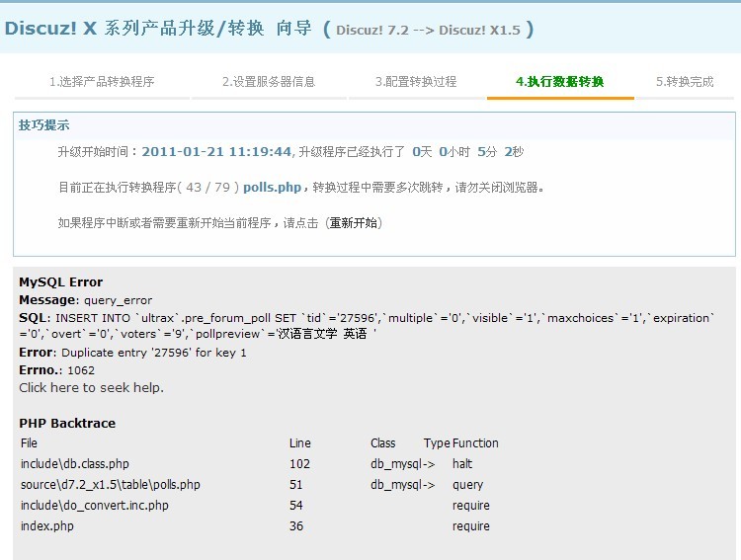Viewport: 741px width, 560px height.
Task: Select start time 2011-01-21 11:19:44
Action: (x=216, y=152)
